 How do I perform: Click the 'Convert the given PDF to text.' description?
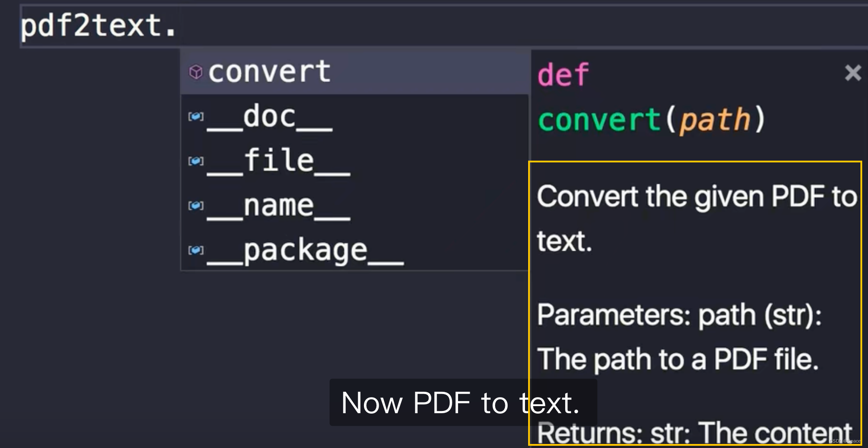[x=697, y=219]
